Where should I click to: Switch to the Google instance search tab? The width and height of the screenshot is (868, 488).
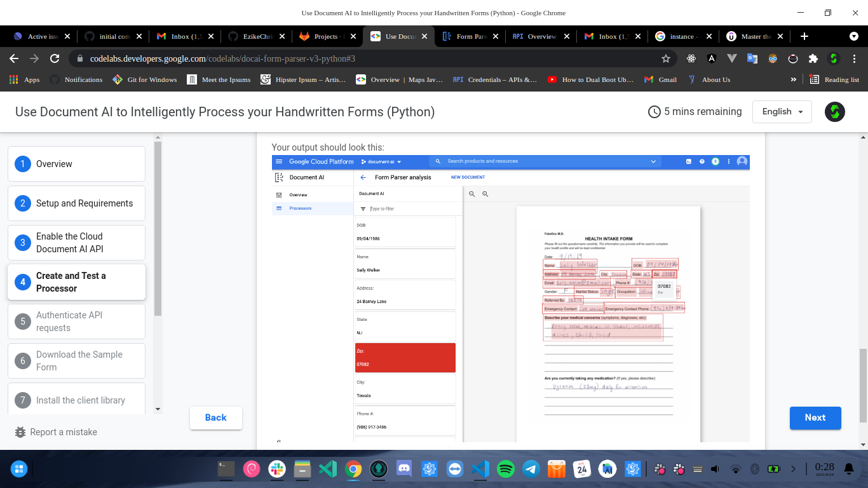tap(684, 36)
